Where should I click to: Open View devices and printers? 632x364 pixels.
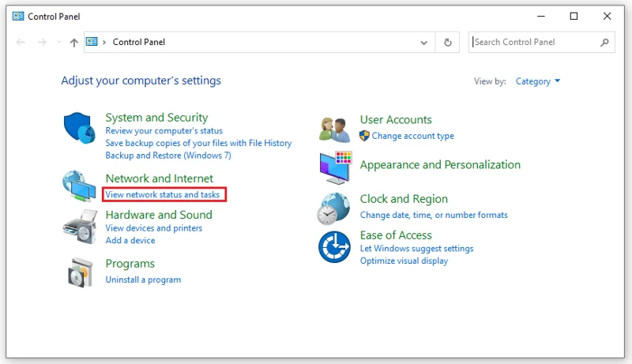(x=153, y=228)
